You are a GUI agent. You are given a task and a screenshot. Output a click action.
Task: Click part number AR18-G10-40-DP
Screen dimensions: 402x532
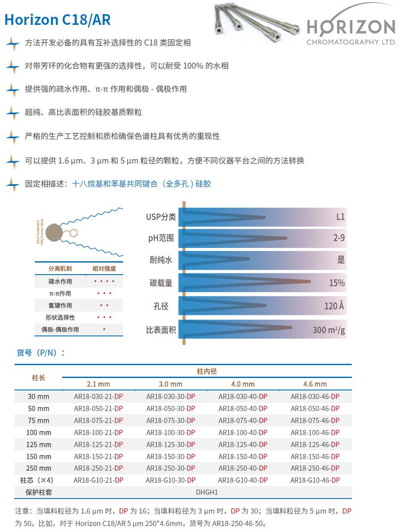pyautogui.click(x=242, y=480)
